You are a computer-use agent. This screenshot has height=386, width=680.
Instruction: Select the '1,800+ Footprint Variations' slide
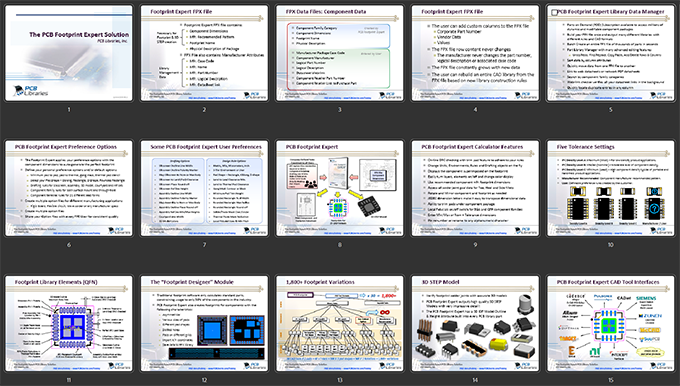point(340,324)
